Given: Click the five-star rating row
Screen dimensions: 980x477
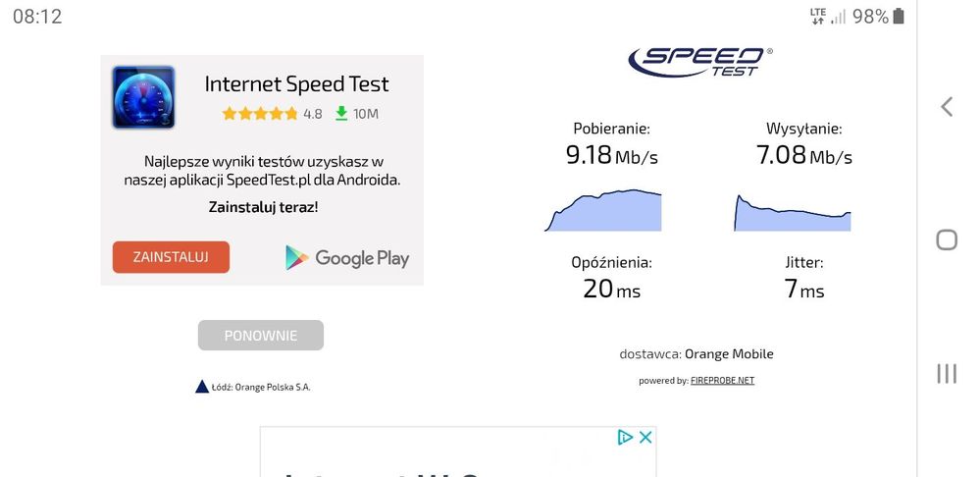Looking at the screenshot, I should coord(260,114).
